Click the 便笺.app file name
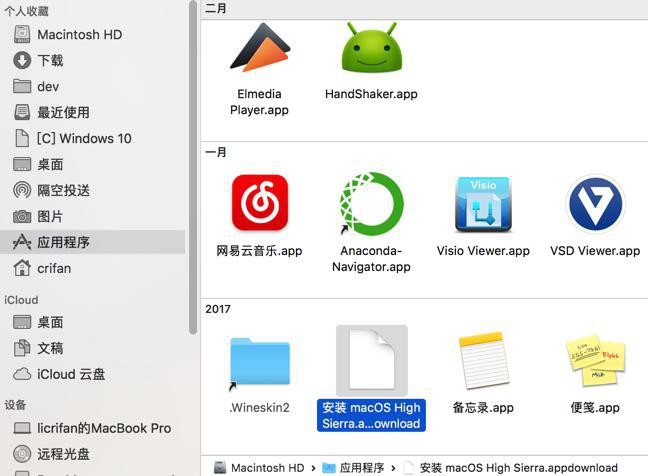648x476 pixels. click(x=595, y=407)
